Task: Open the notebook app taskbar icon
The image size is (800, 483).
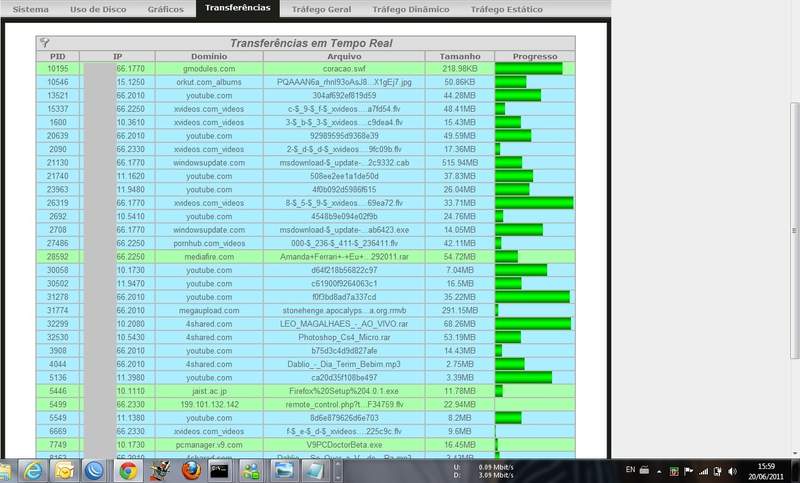Action: pos(314,471)
